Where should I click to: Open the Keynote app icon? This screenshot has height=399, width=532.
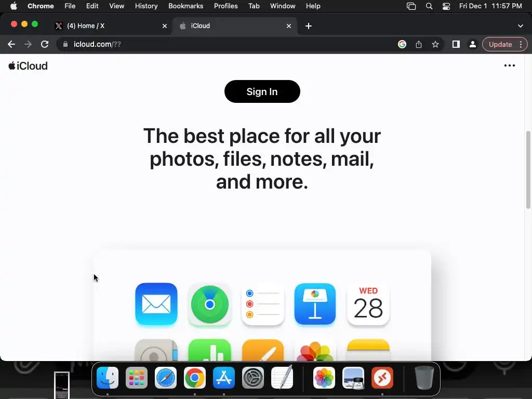[x=315, y=304]
